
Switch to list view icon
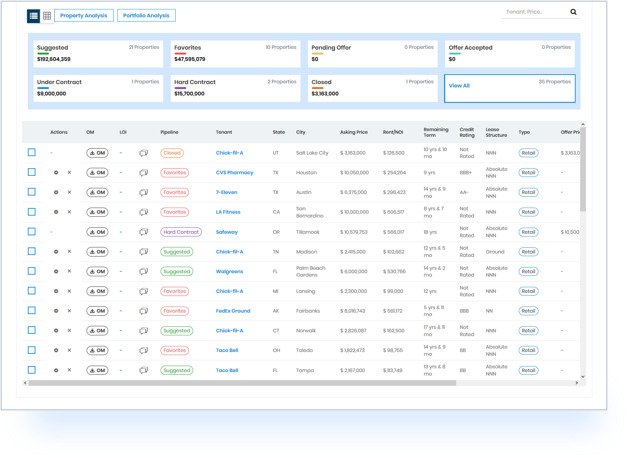[x=33, y=16]
